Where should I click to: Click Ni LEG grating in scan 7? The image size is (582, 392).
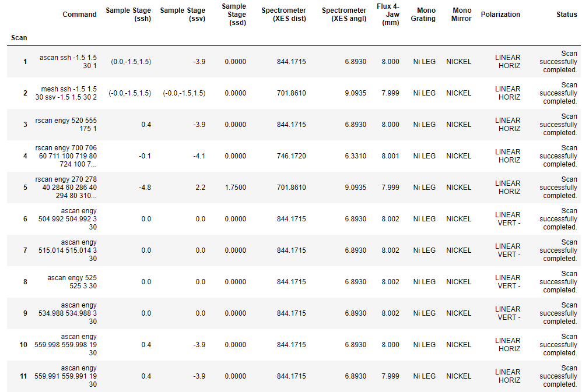click(424, 250)
